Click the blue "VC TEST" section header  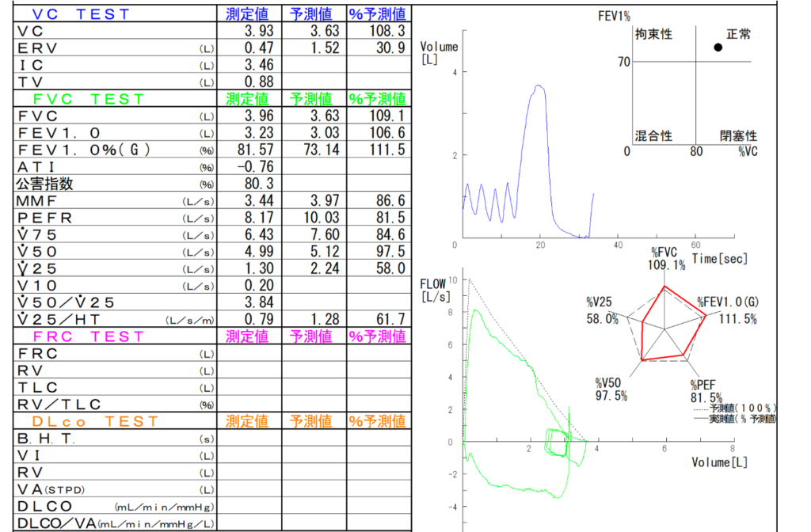(82, 13)
